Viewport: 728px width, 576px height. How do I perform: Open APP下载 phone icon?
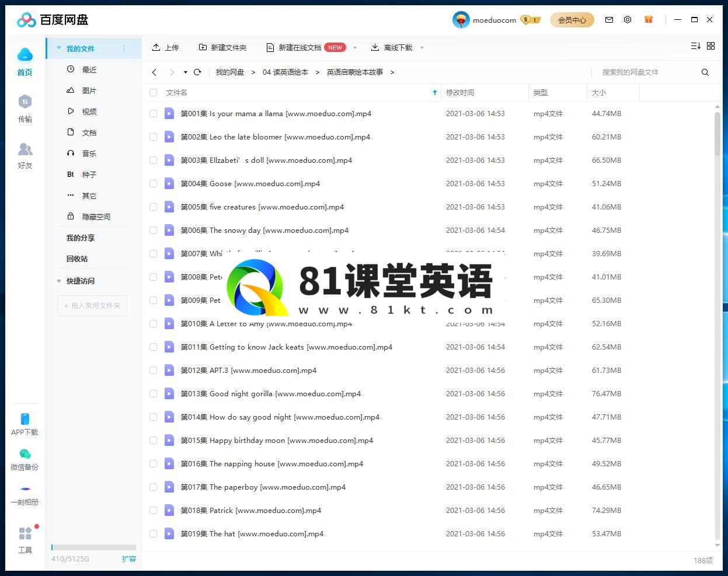coord(25,419)
